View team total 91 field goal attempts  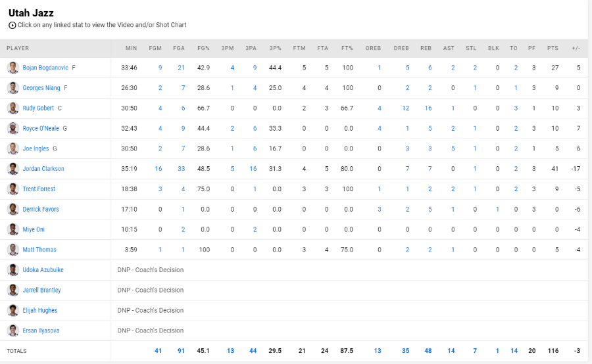point(182,351)
